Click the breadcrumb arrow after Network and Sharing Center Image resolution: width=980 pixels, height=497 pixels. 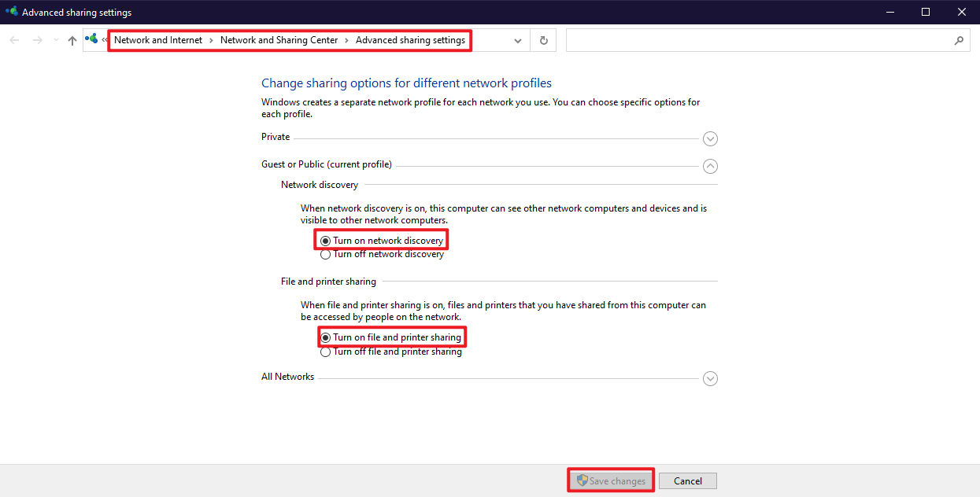tap(347, 40)
